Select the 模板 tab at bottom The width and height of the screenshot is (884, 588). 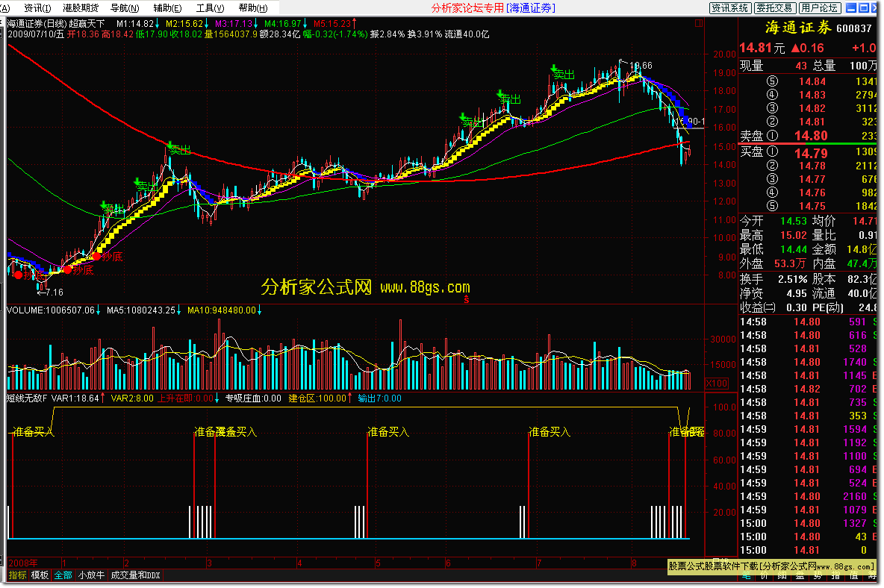click(x=40, y=575)
